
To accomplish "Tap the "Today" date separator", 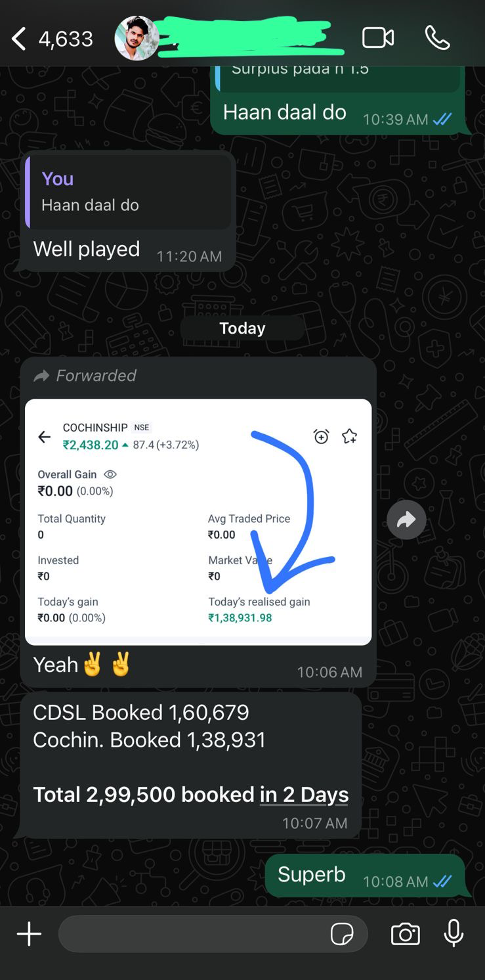I will click(x=242, y=328).
